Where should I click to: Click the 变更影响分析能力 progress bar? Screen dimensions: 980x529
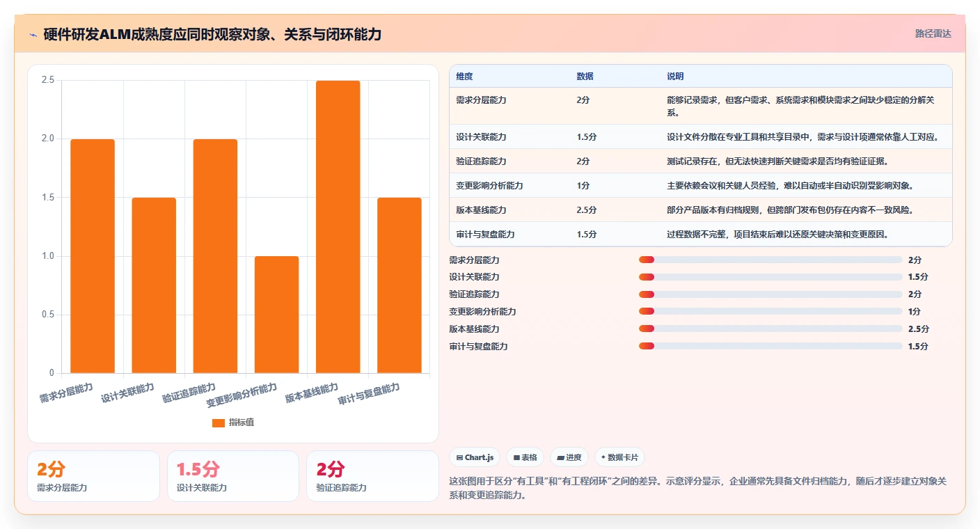point(770,312)
